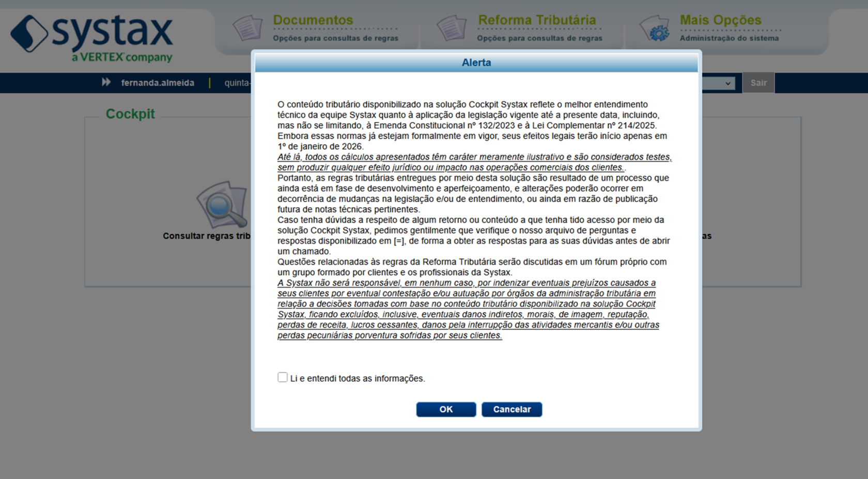Click the Cockpit section heading

pos(130,114)
